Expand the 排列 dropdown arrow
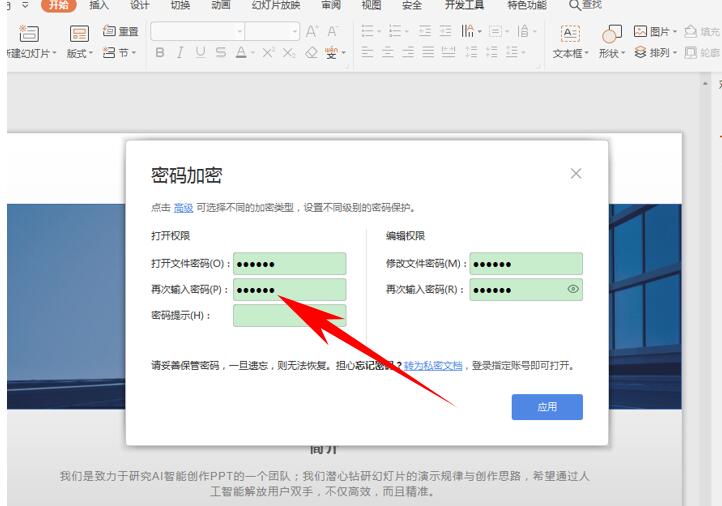722x506 pixels. click(x=675, y=53)
